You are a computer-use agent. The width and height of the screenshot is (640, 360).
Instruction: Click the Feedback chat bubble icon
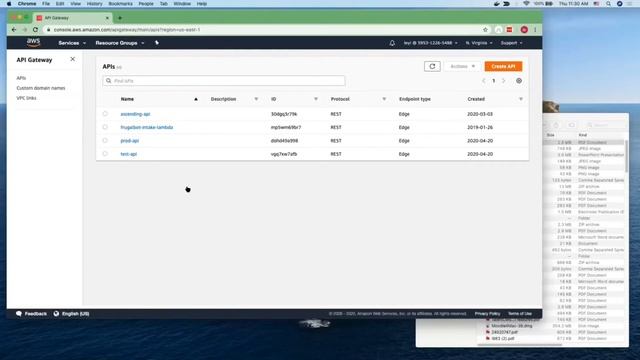tap(19, 313)
